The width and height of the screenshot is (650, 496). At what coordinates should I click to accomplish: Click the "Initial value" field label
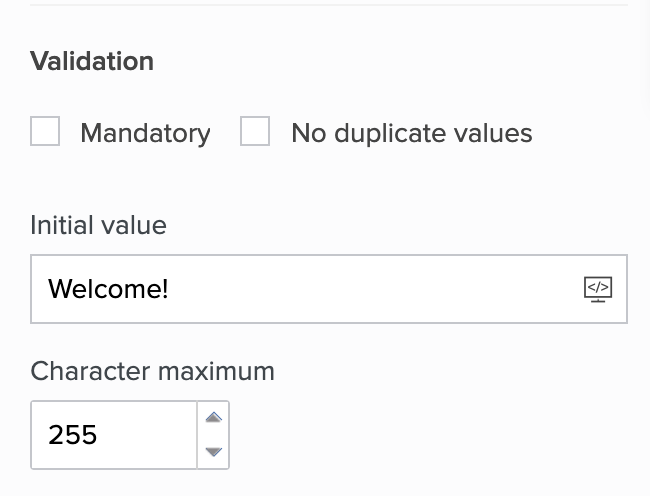click(98, 225)
